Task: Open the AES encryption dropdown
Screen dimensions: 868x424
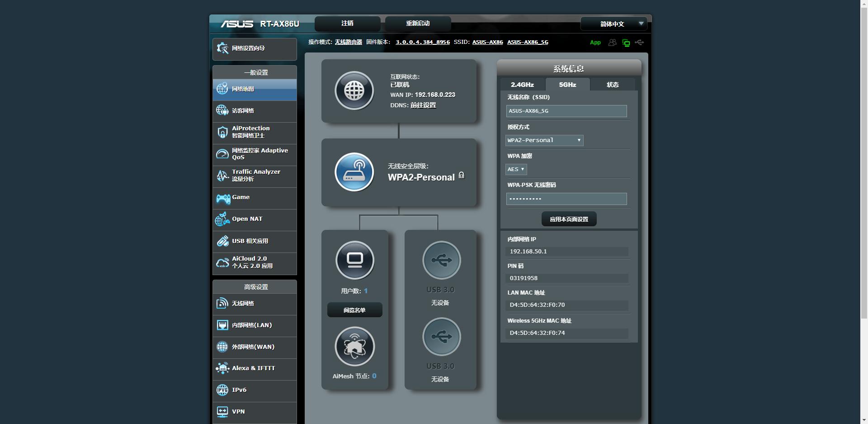Action: 516,169
